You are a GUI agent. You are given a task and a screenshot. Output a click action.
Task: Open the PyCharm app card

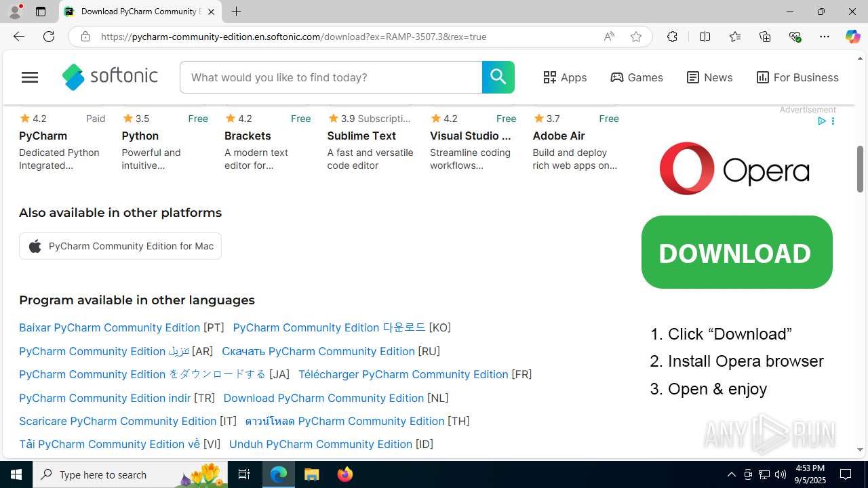[62, 142]
